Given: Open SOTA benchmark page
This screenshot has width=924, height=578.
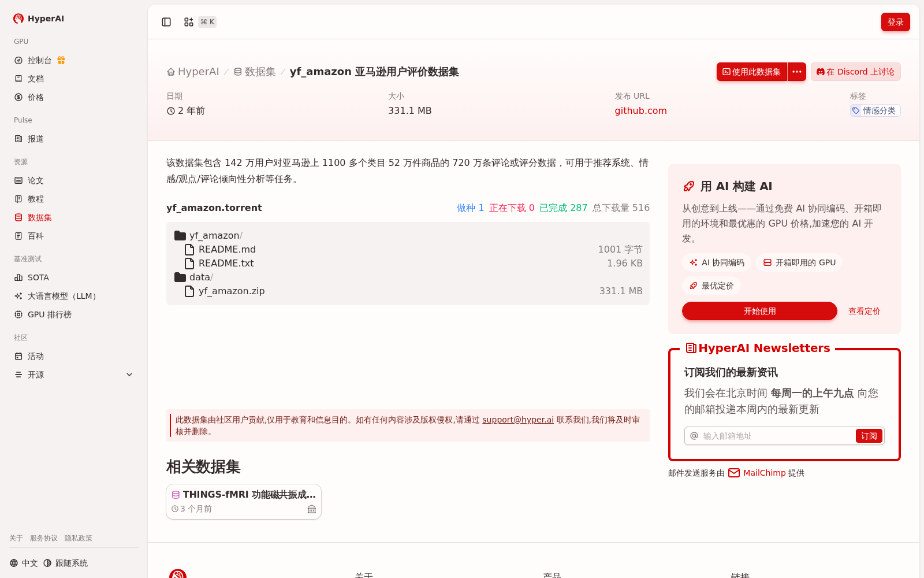Looking at the screenshot, I should coord(74,277).
